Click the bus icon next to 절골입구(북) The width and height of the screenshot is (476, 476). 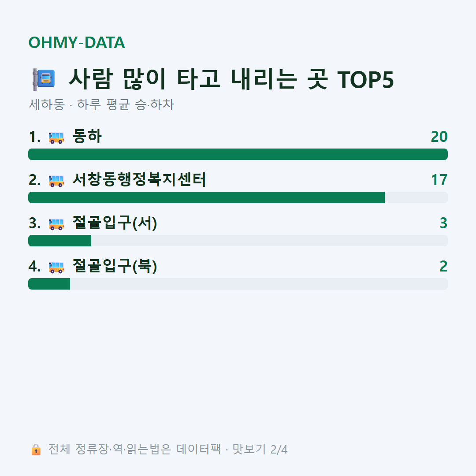coord(56,267)
